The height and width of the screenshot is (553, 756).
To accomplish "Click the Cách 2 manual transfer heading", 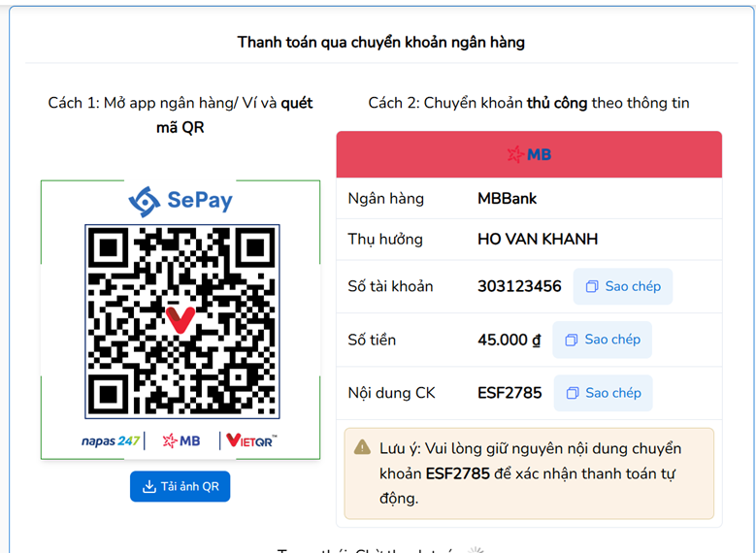I will tap(529, 103).
